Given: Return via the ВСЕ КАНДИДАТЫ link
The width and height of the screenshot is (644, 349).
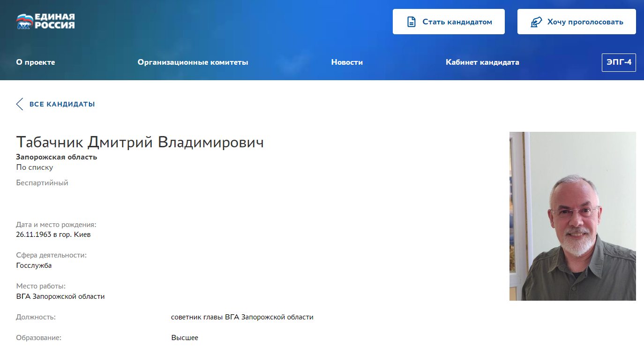Looking at the screenshot, I should 62,104.
